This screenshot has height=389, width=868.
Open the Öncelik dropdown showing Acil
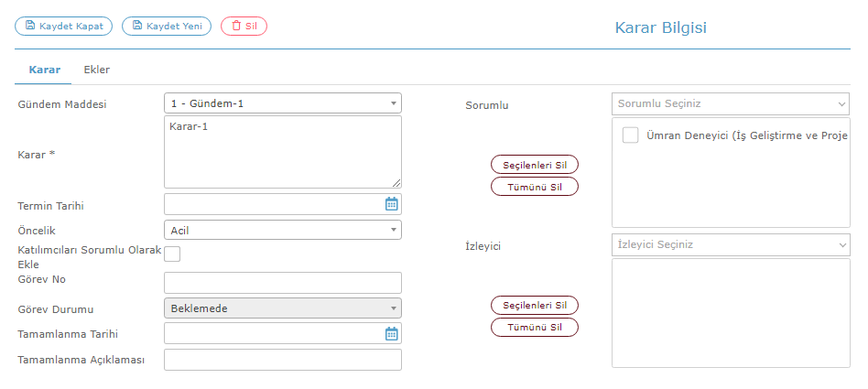[283, 230]
